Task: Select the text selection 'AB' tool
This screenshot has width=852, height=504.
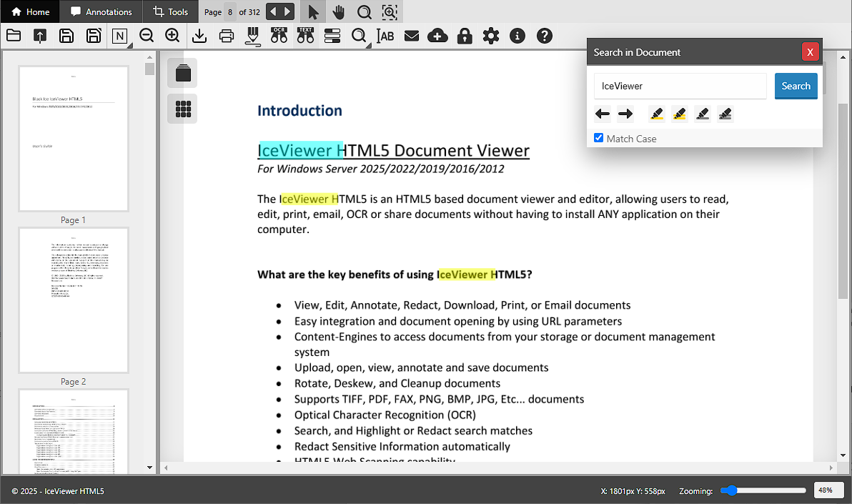Action: 385,36
